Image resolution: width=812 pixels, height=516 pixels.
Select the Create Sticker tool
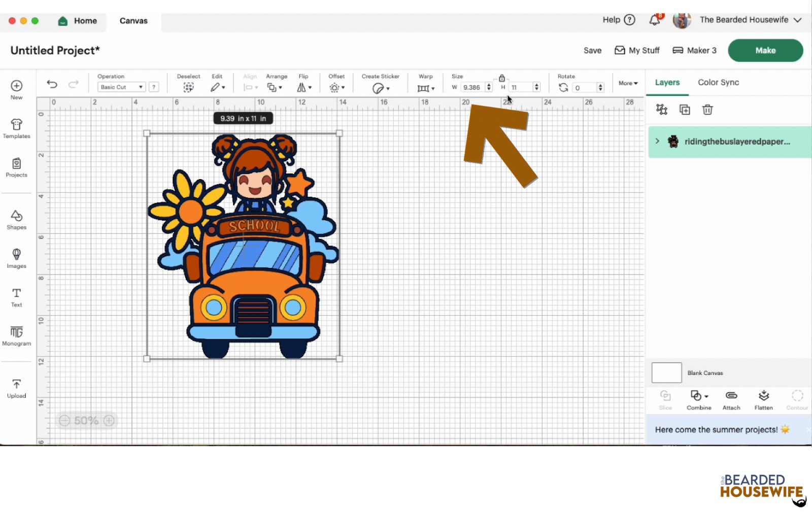[379, 87]
